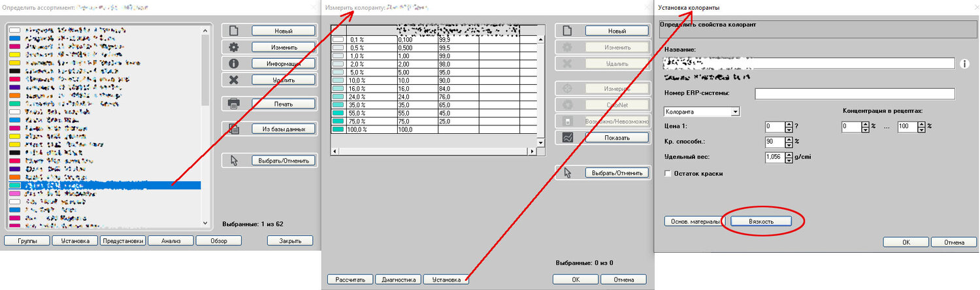This screenshot has height=290, width=980.
Task: Click the info icon beside Информация
Action: tap(233, 63)
